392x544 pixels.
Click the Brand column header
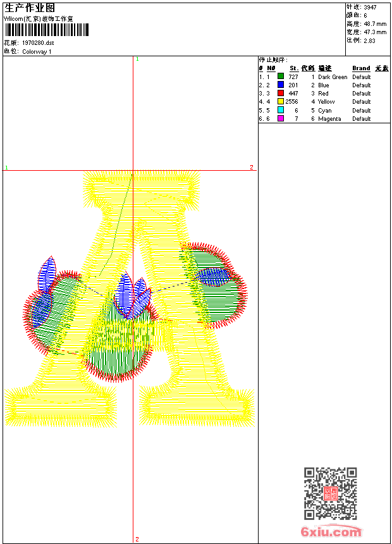point(361,68)
